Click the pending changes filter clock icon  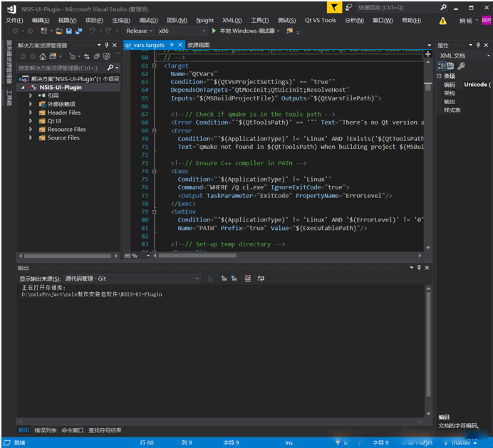[73, 56]
